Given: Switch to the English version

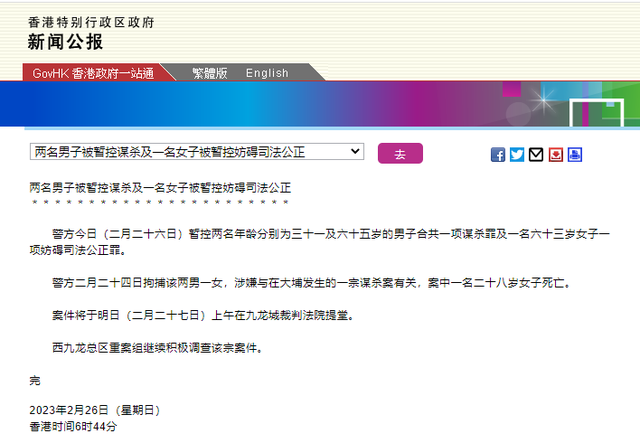Looking at the screenshot, I should click(267, 73).
